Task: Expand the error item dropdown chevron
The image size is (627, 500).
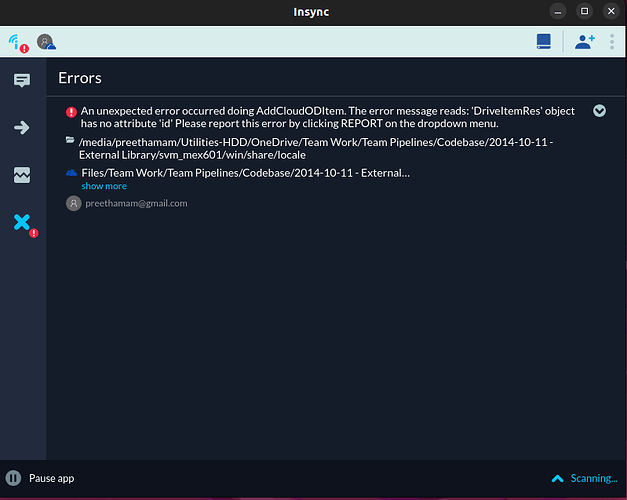Action: [599, 111]
